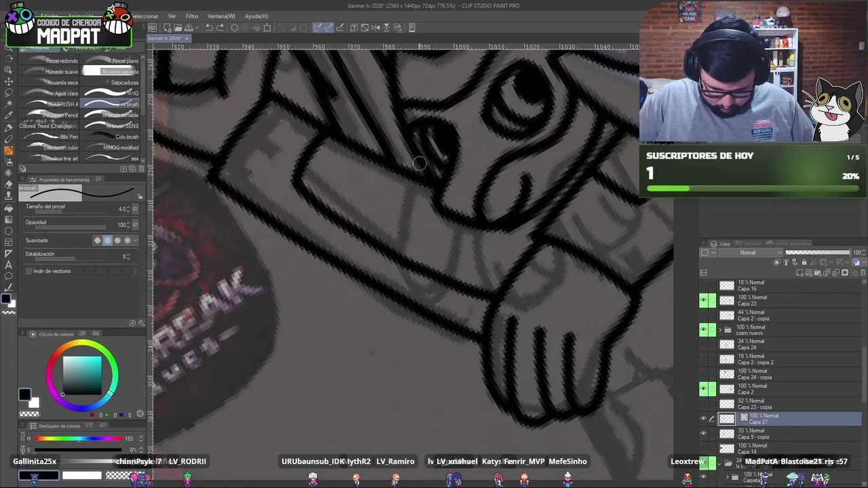868x488 pixels.
Task: Show the hidden Capa 24 layer
Action: point(703,345)
